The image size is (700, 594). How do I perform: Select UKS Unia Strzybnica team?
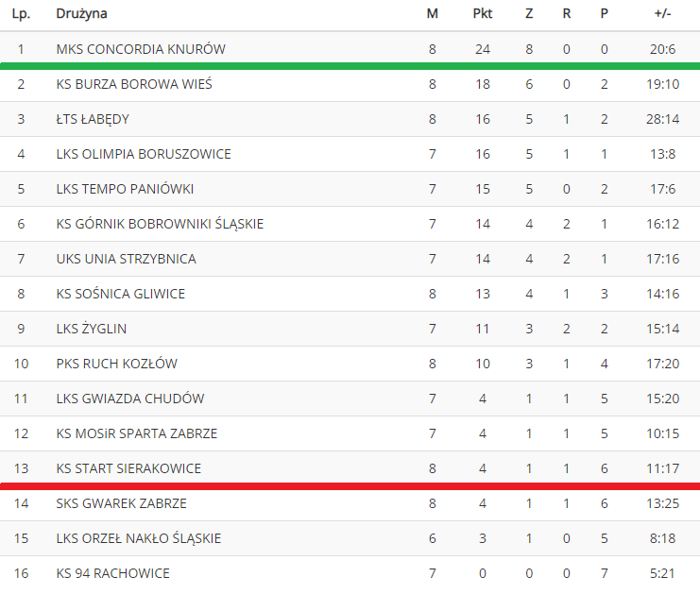[x=127, y=259]
